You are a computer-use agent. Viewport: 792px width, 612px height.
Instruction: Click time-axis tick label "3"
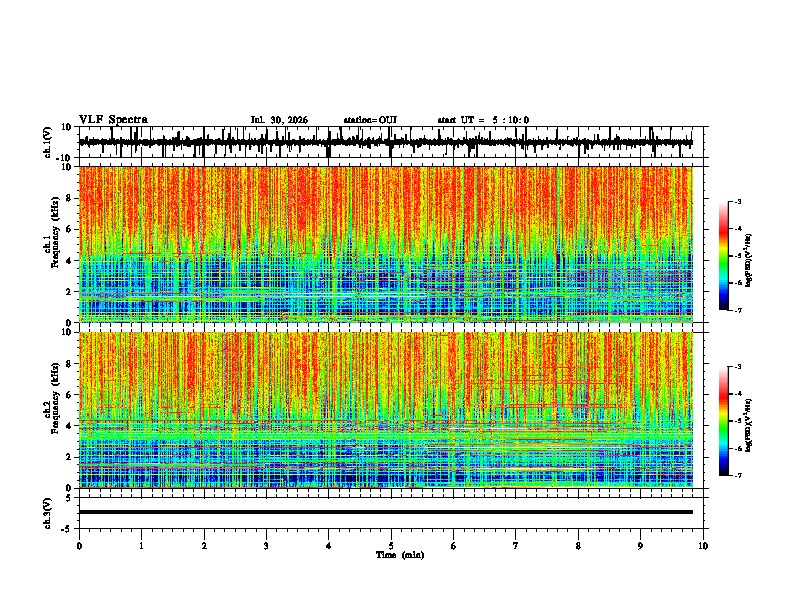pos(266,546)
